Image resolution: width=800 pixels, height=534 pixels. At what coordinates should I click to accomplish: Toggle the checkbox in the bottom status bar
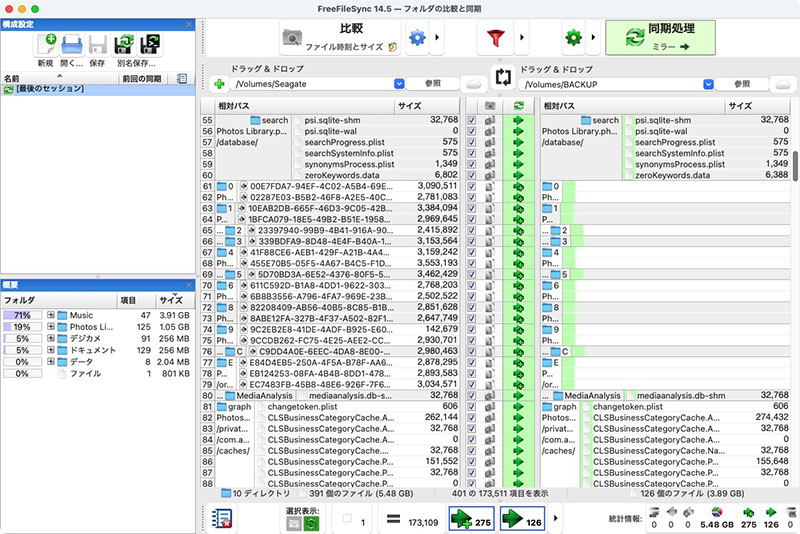pyautogui.click(x=347, y=518)
